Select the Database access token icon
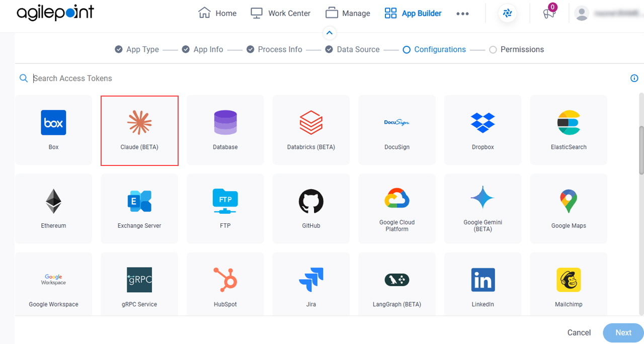Image resolution: width=644 pixels, height=344 pixels. tap(225, 123)
